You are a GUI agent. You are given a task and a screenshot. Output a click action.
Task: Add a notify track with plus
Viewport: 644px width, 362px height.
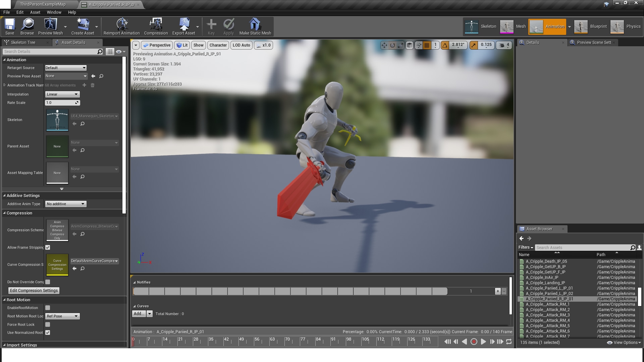pyautogui.click(x=498, y=291)
